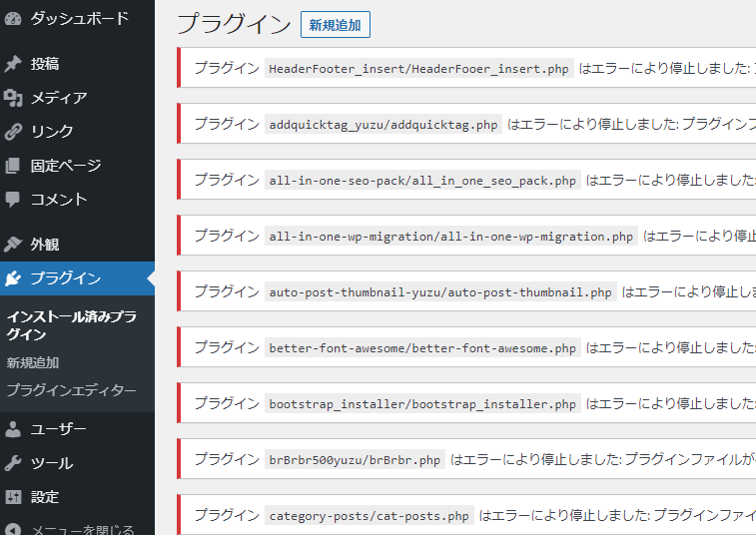This screenshot has height=535, width=756.
Task: Click the speech bubble icon beside コメント
Action: pos(13,199)
